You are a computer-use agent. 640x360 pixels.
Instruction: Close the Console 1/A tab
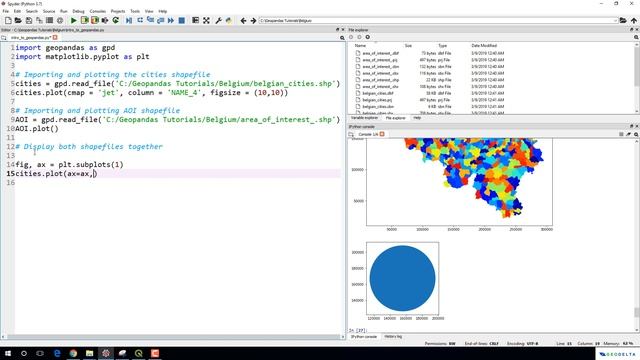point(382,134)
